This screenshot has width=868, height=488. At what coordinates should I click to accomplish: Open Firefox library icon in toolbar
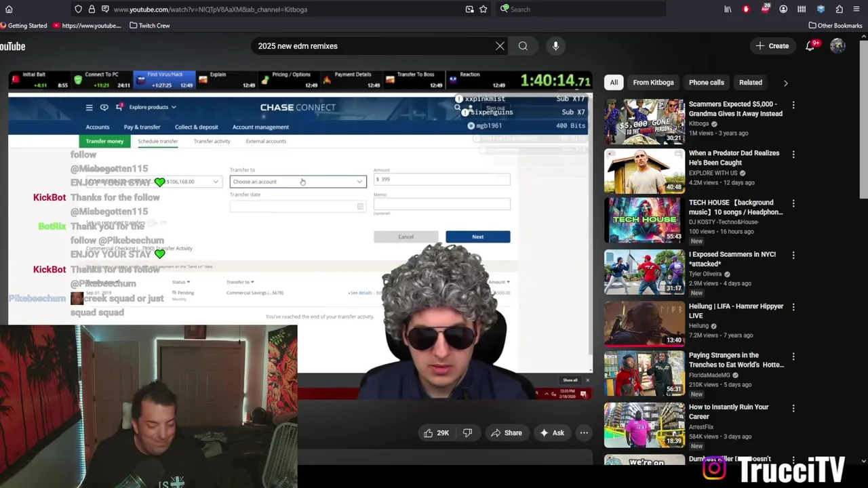click(x=728, y=9)
